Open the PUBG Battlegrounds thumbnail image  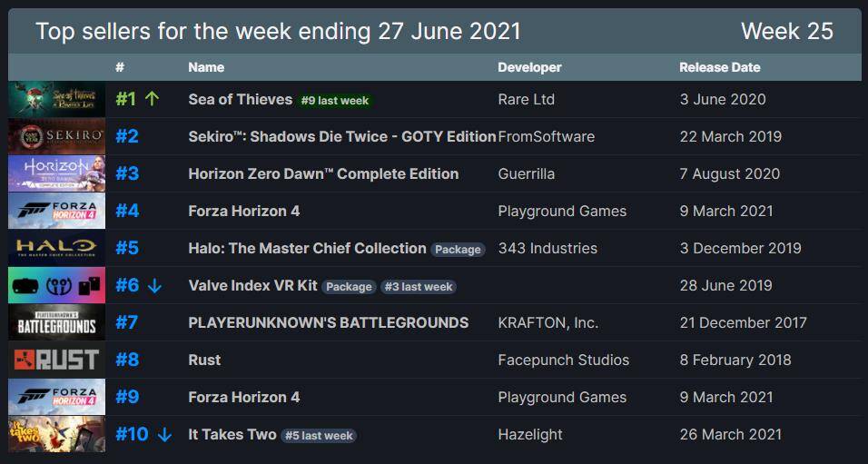coord(56,322)
